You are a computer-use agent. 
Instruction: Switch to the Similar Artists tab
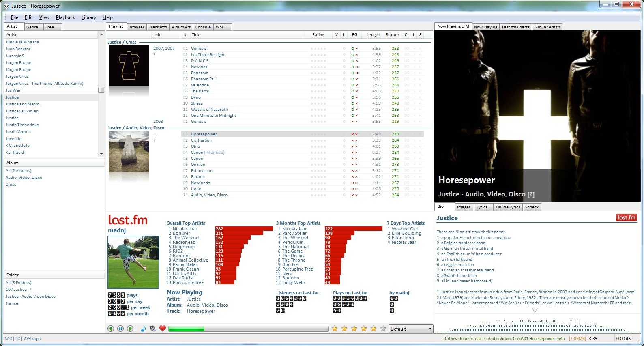click(547, 27)
